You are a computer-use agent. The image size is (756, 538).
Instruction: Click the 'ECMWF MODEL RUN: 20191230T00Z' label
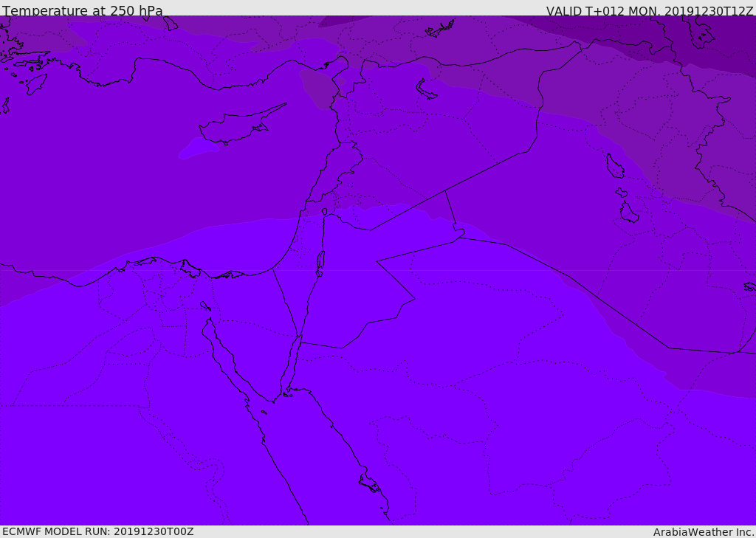(98, 531)
